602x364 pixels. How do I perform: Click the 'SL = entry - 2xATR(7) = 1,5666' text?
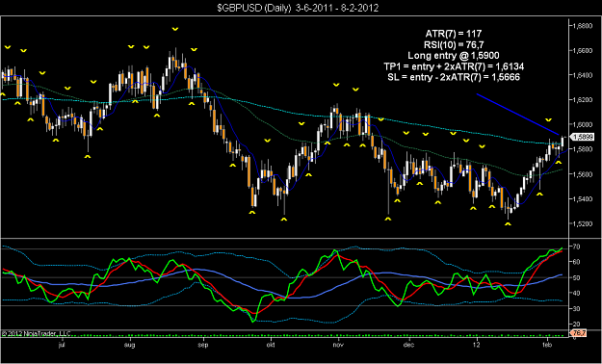[455, 78]
